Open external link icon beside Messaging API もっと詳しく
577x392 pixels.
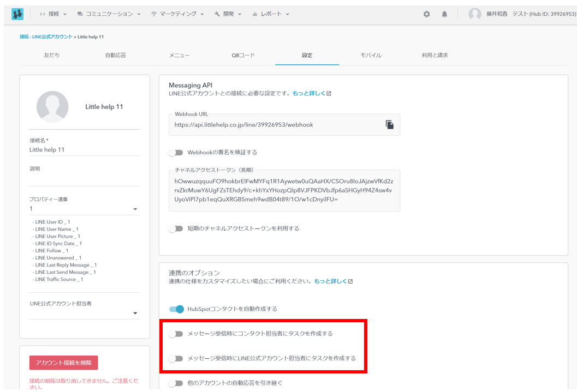[329, 94]
